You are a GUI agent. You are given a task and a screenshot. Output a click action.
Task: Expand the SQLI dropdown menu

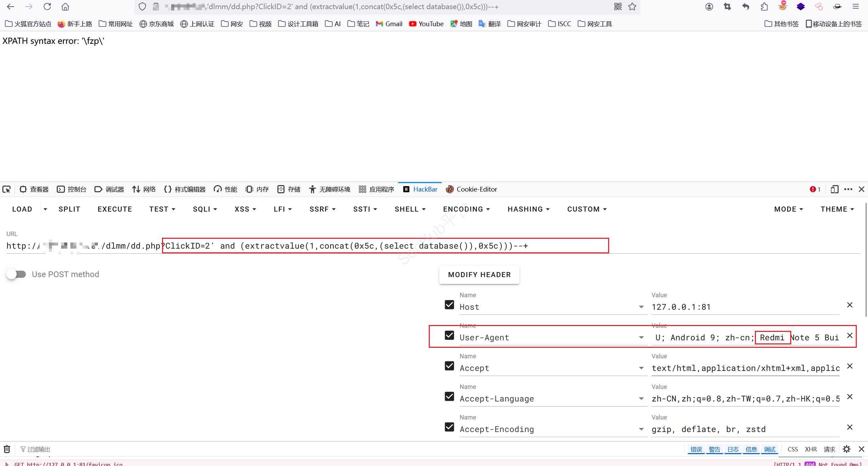[x=205, y=209]
